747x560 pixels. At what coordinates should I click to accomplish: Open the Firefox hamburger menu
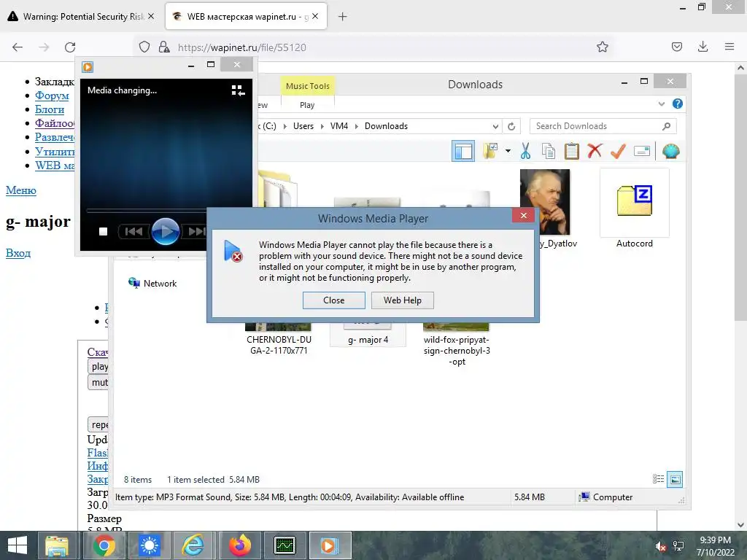(x=729, y=47)
